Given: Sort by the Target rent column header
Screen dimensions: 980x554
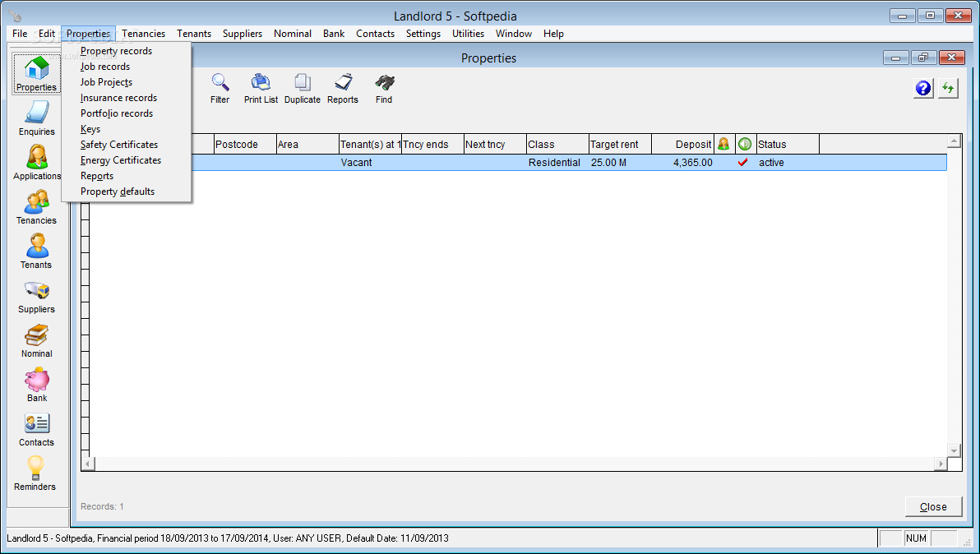Looking at the screenshot, I should click(620, 145).
